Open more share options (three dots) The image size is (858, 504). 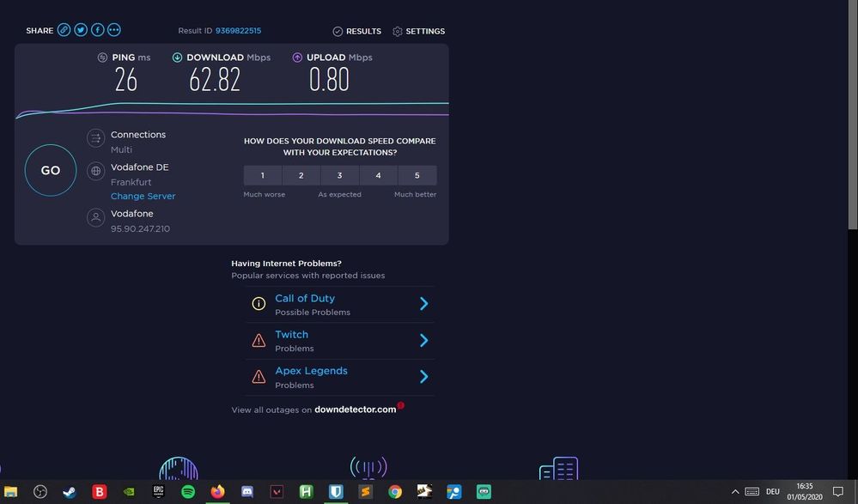114,30
